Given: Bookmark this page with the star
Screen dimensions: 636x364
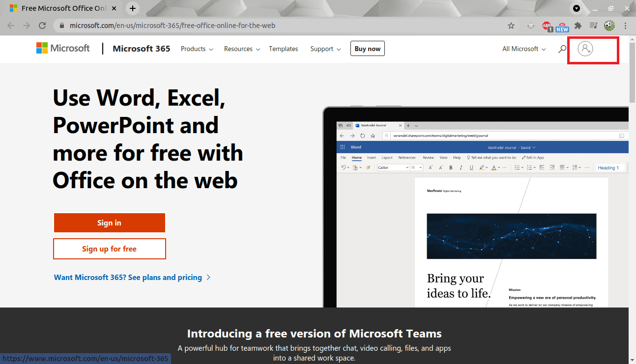Looking at the screenshot, I should coord(511,26).
